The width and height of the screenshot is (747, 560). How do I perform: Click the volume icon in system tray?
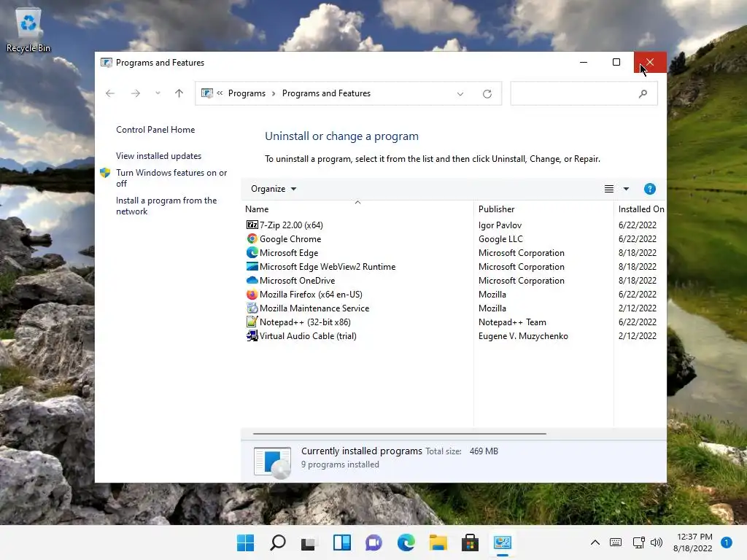(x=657, y=542)
